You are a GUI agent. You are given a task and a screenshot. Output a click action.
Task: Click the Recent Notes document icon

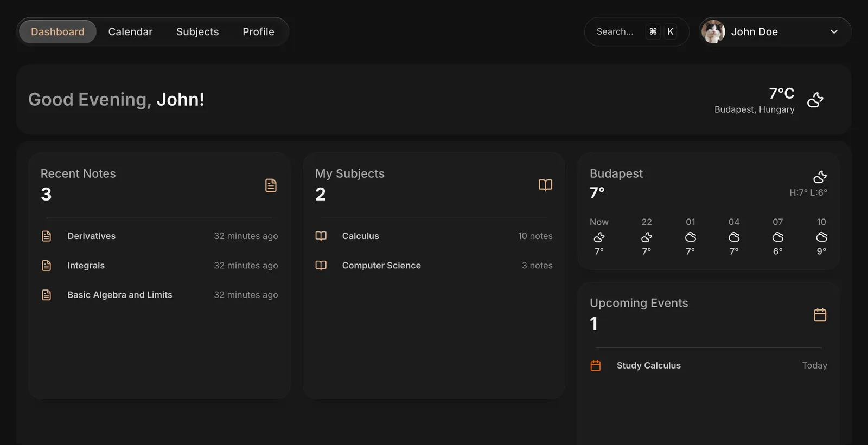271,185
